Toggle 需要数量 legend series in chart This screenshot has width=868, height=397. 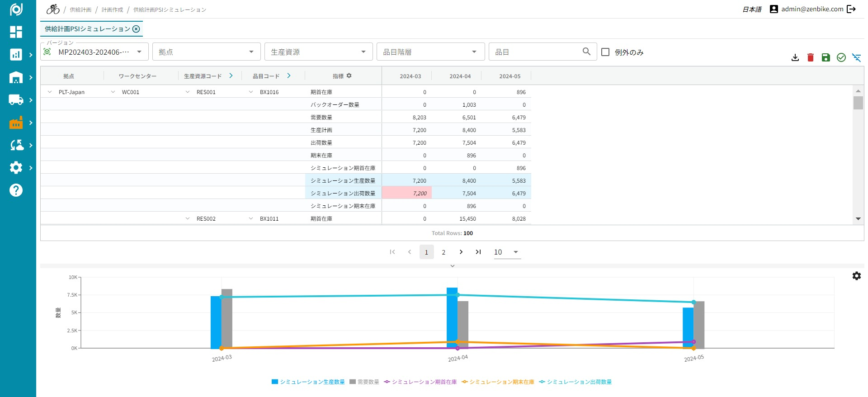tap(364, 382)
